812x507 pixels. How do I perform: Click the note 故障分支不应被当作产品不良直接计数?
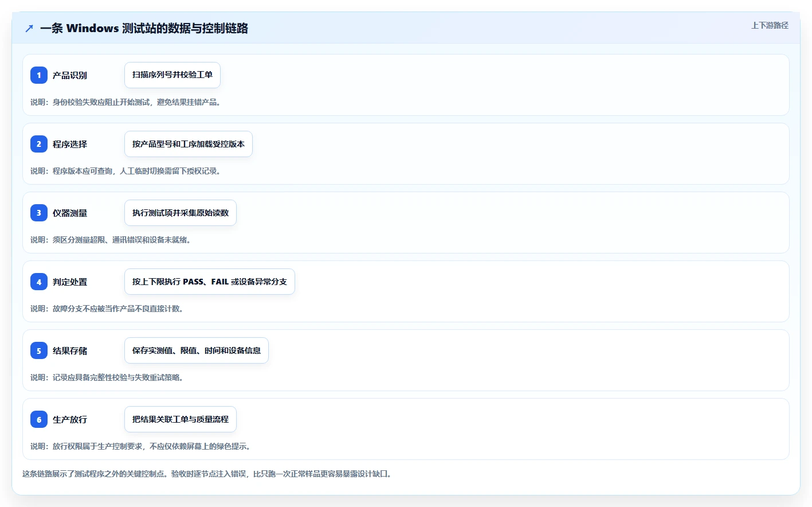point(108,309)
